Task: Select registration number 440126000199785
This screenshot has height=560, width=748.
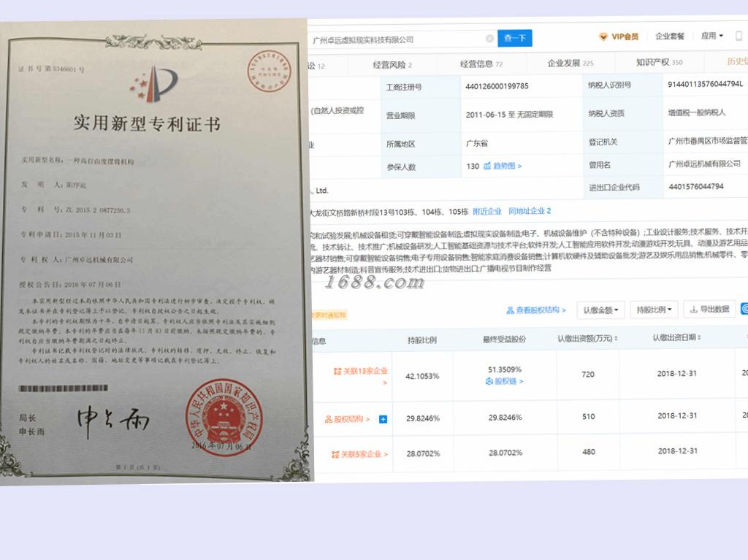Action: point(497,86)
